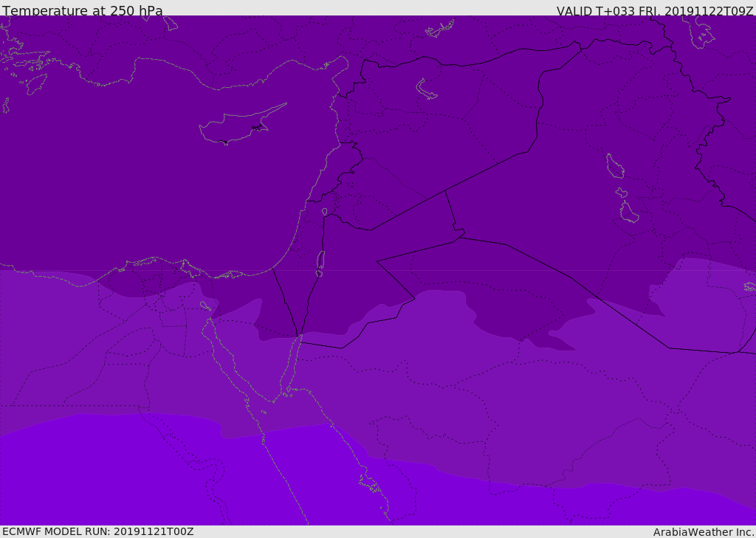Click the VALID T+033 forecast time label

(655, 11)
